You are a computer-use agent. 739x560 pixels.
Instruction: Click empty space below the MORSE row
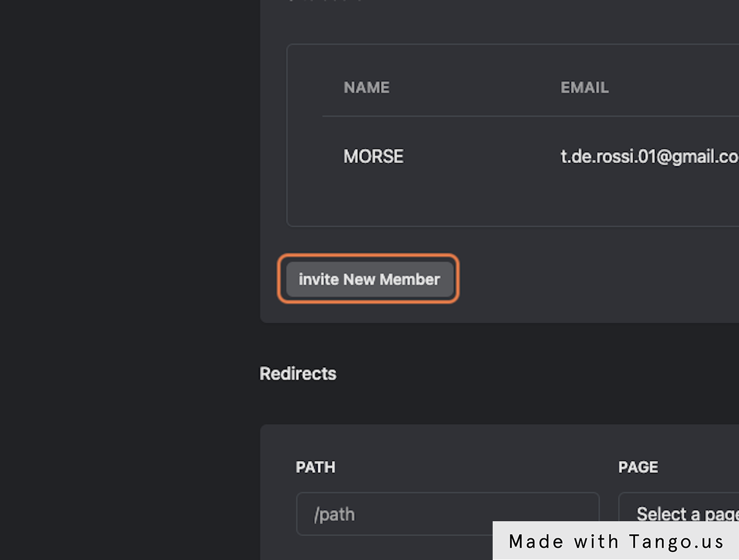[x=493, y=200]
